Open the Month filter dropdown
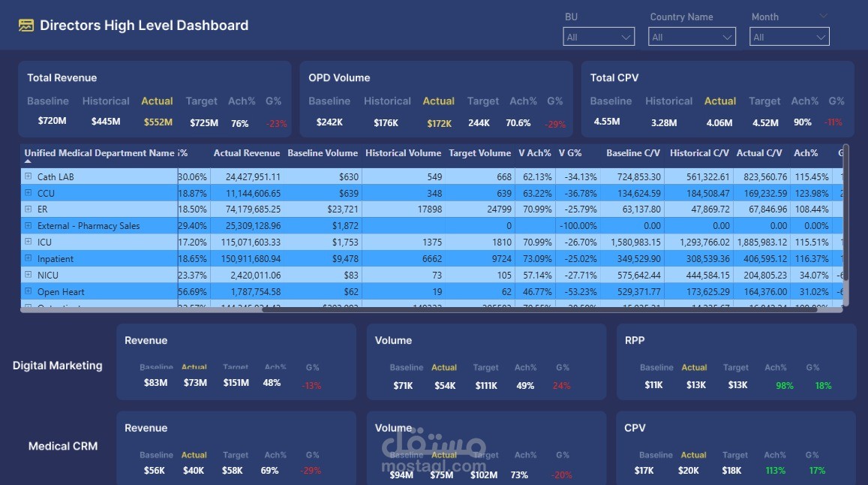Viewport: 868px width, 485px height. tap(788, 35)
